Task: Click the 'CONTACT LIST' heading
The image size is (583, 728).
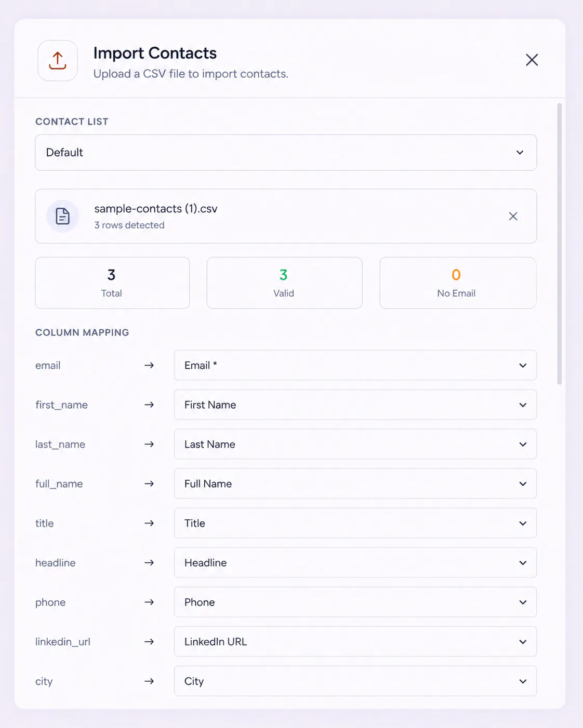Action: click(x=72, y=122)
